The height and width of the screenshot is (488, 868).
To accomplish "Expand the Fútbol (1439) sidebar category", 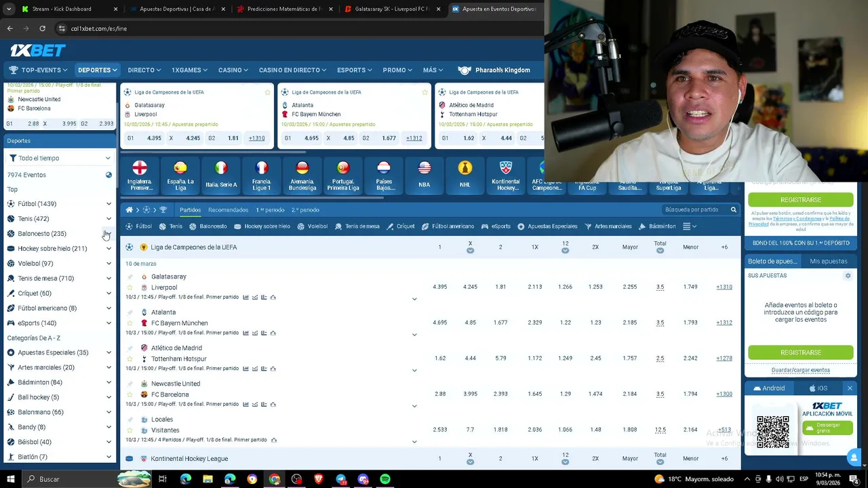I will (108, 204).
